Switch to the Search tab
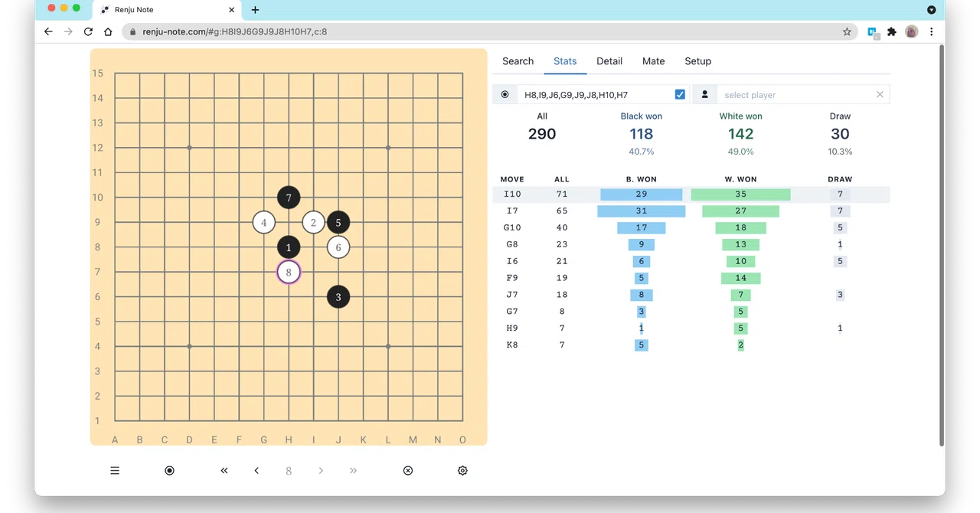This screenshot has height=513, width=980. (518, 61)
